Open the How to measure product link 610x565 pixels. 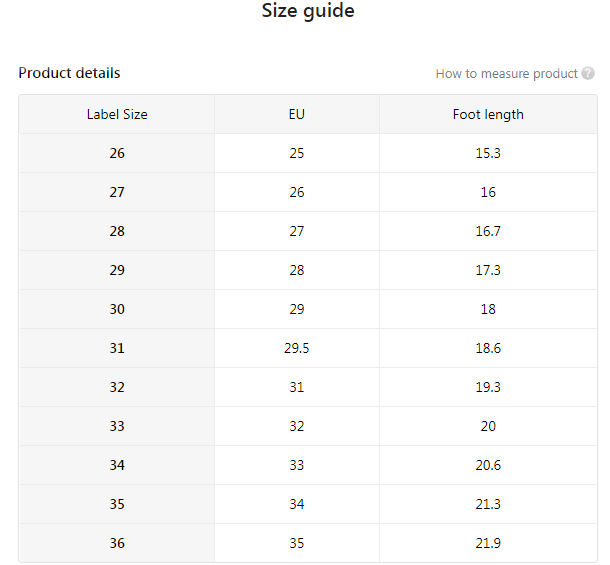(x=506, y=74)
